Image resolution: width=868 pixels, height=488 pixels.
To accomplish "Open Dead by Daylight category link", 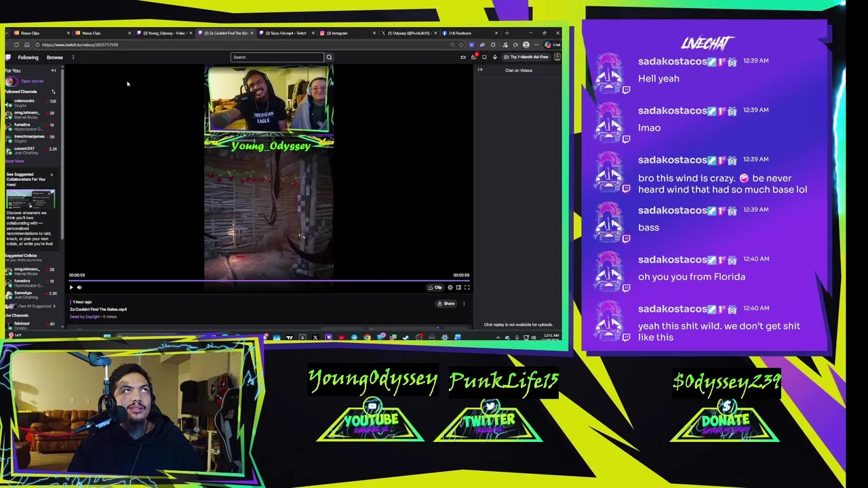I will point(85,317).
